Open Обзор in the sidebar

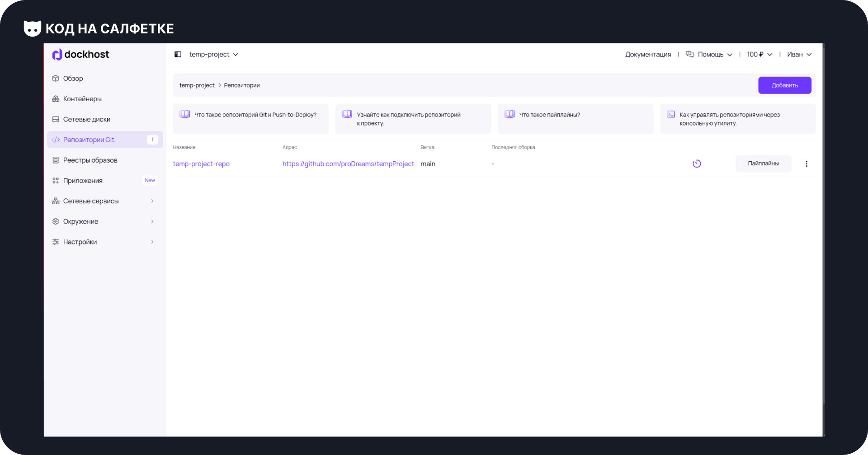pos(105,78)
